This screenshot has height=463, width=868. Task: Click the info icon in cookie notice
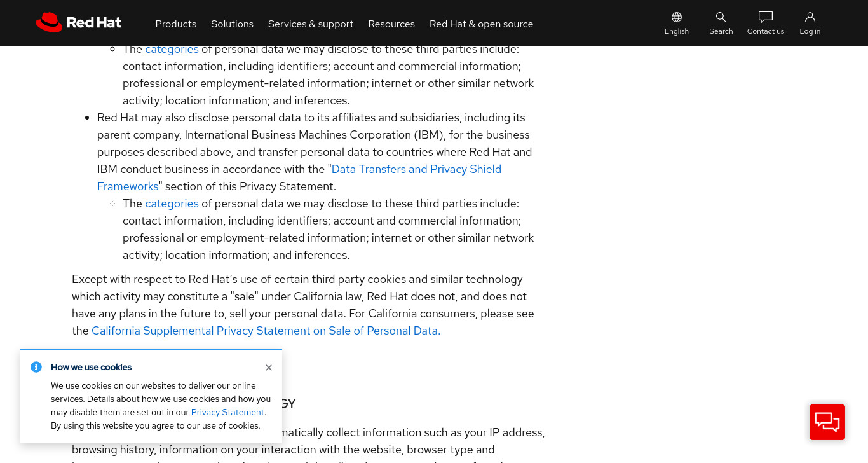(36, 367)
